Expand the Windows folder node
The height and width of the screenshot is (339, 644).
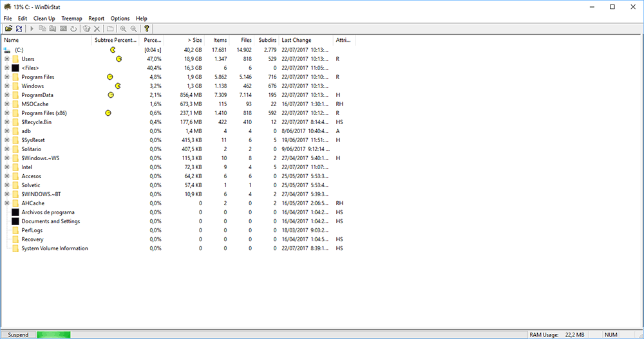(x=7, y=86)
